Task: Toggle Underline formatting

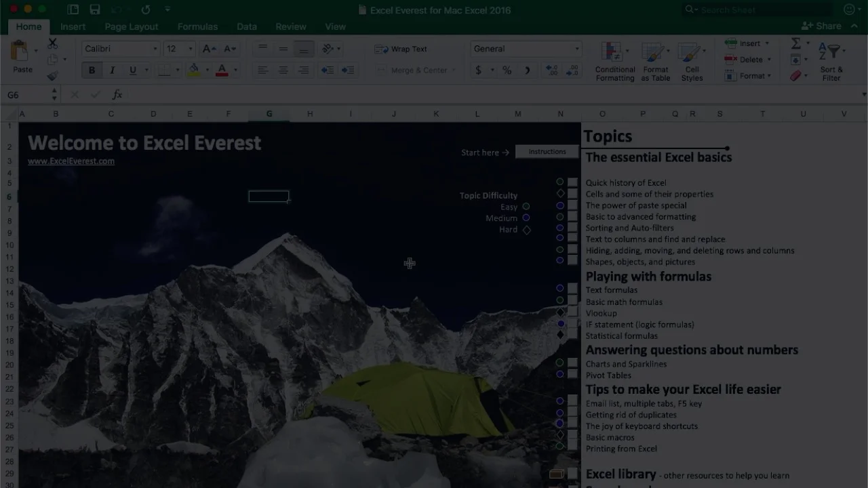Action: [132, 70]
